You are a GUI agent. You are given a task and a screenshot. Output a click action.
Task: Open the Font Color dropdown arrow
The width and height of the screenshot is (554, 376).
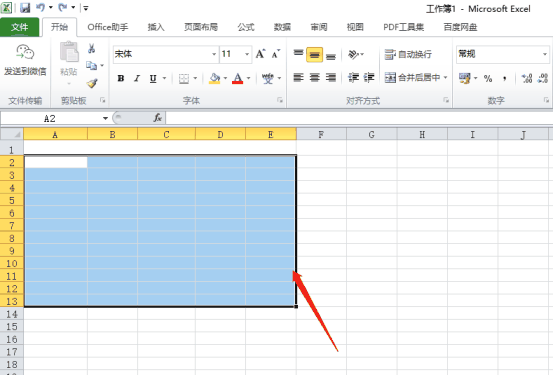[x=249, y=78]
